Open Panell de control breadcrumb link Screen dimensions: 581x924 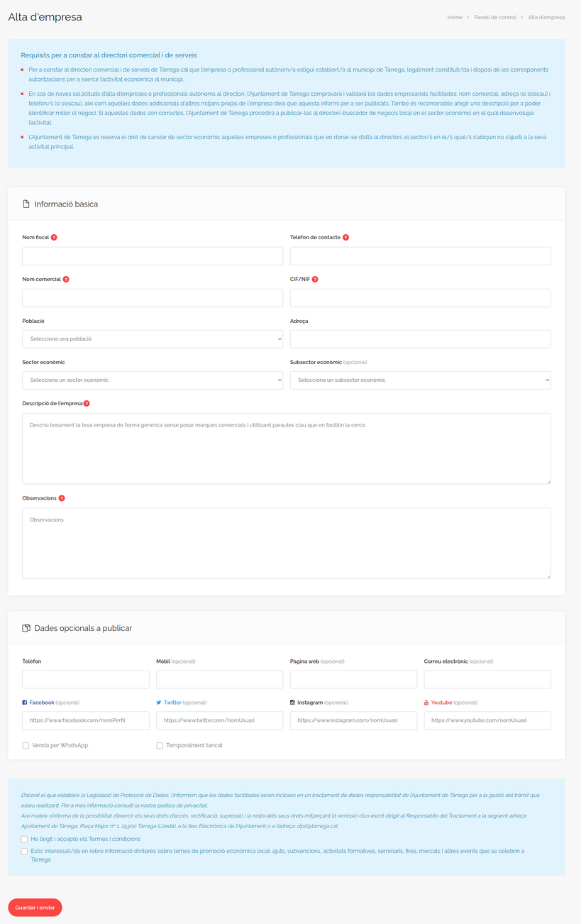pyautogui.click(x=496, y=17)
